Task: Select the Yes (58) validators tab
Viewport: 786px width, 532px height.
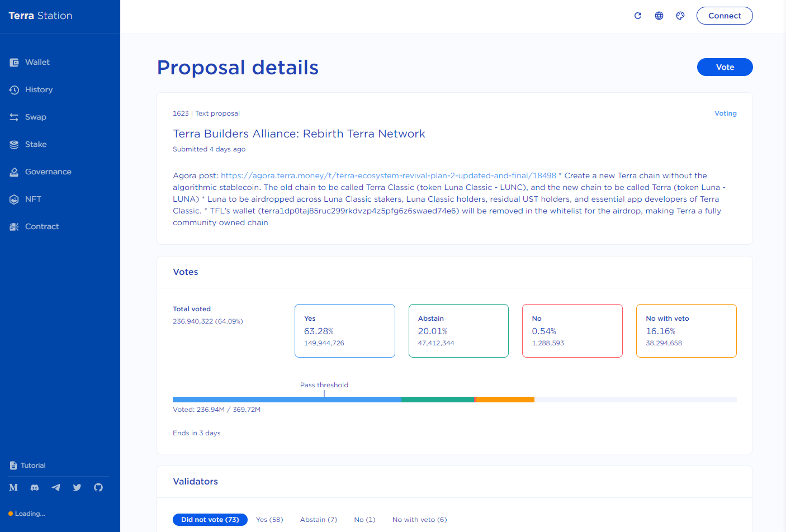Action: 269,520
